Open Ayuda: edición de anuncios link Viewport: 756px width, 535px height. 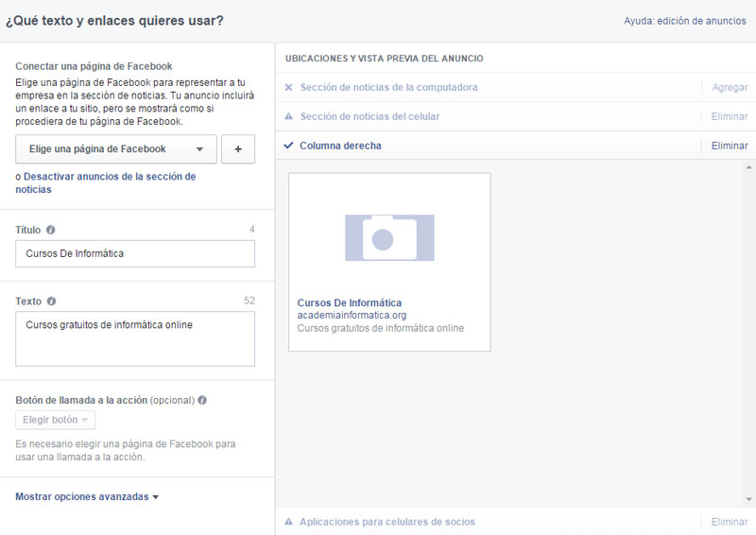[x=684, y=21]
